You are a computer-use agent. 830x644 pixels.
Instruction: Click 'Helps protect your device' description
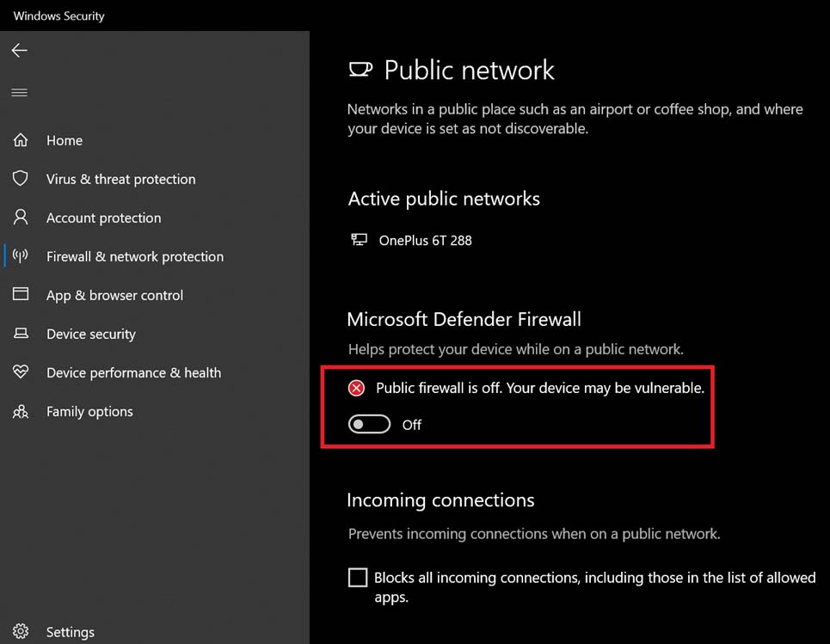tap(515, 349)
